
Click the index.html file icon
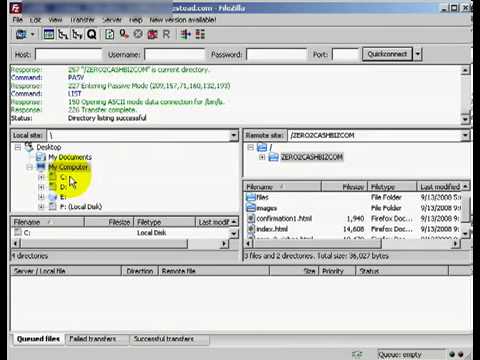[251, 229]
